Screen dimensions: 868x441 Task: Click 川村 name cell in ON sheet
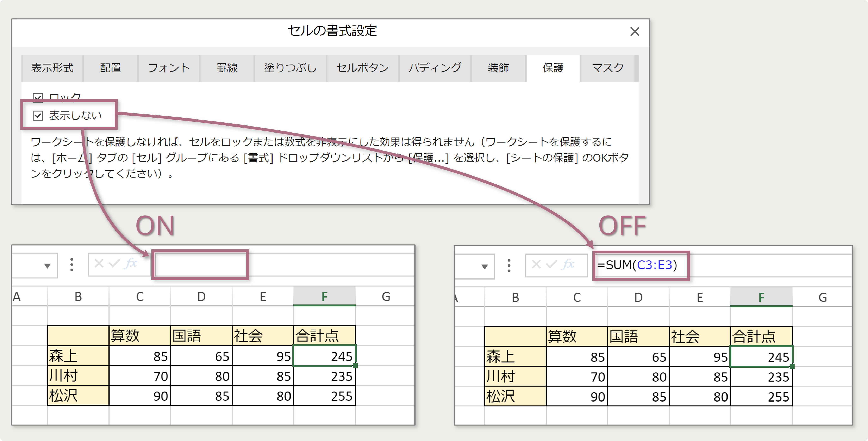click(x=78, y=376)
